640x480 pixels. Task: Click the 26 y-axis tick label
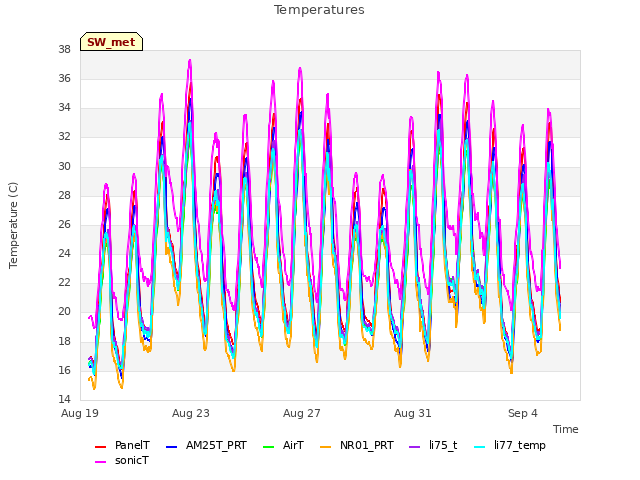click(64, 224)
